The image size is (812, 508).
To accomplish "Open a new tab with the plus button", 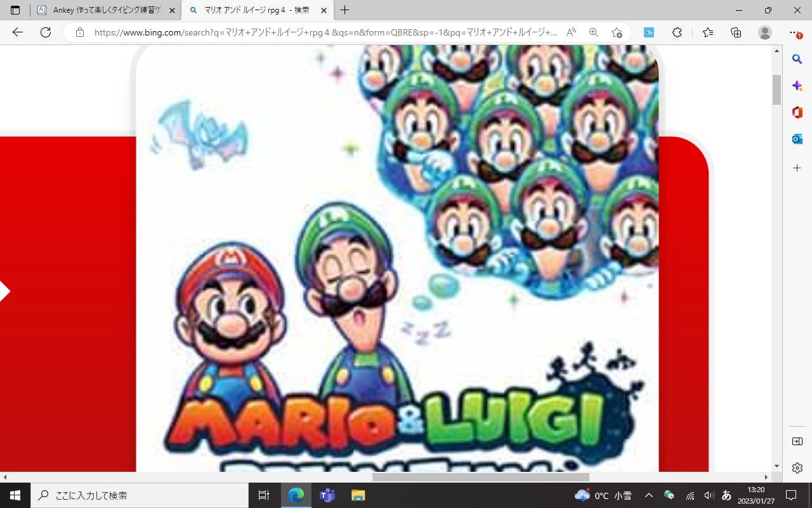I will point(345,10).
